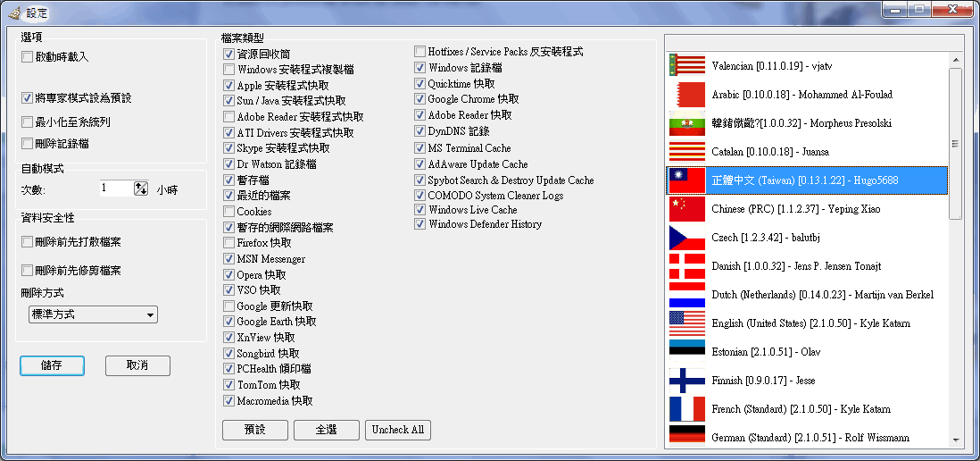This screenshot has width=980, height=461.
Task: Click the United States flag icon
Action: coord(687,323)
